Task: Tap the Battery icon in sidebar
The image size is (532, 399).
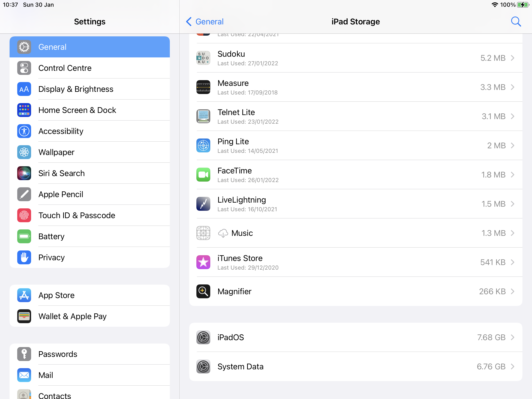Action: point(24,236)
